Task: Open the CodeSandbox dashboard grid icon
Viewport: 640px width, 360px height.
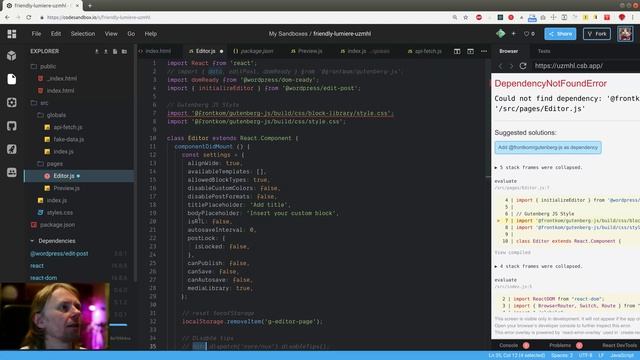Action: point(12,34)
